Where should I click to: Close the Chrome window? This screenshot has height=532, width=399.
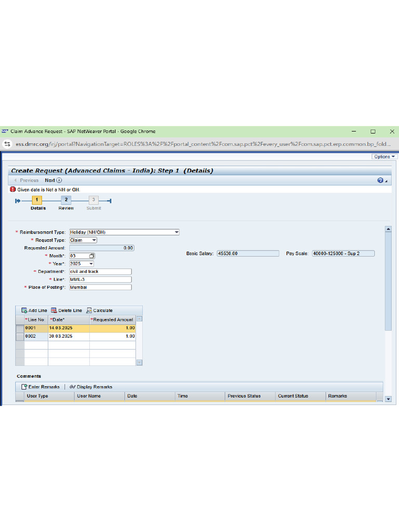pos(392,131)
